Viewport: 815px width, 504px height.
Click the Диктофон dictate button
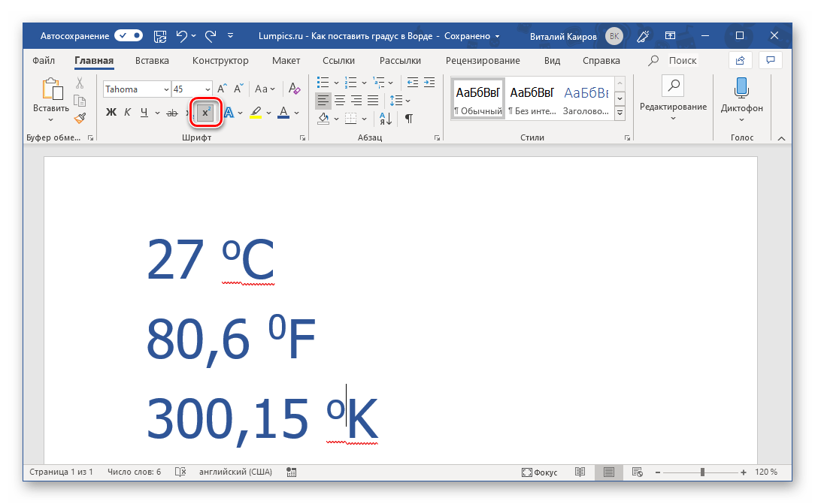pos(742,100)
